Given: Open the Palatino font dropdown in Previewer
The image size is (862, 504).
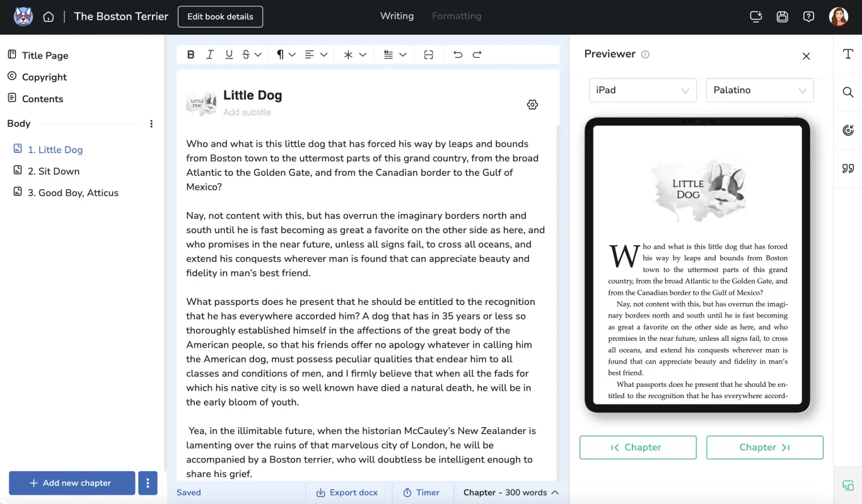Looking at the screenshot, I should [x=760, y=90].
